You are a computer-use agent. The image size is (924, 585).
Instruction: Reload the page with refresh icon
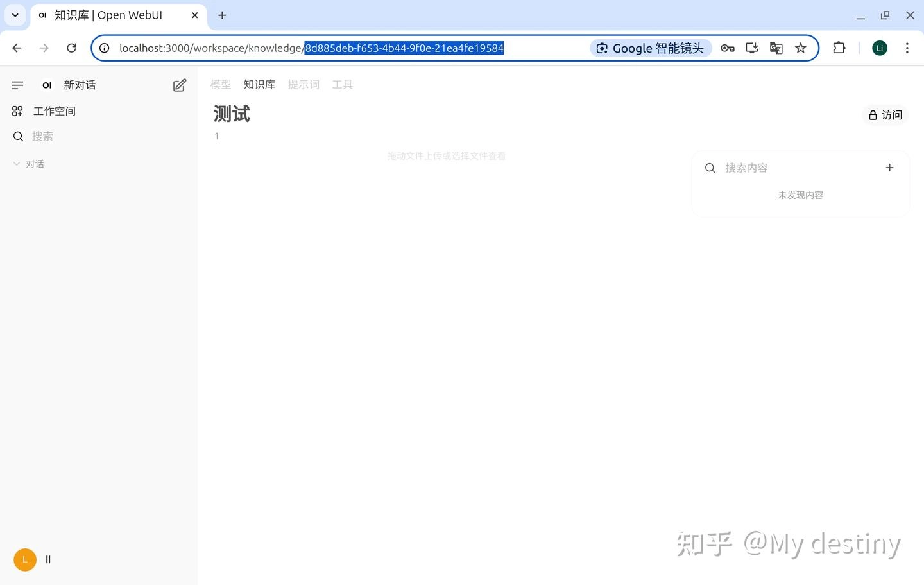(x=72, y=48)
